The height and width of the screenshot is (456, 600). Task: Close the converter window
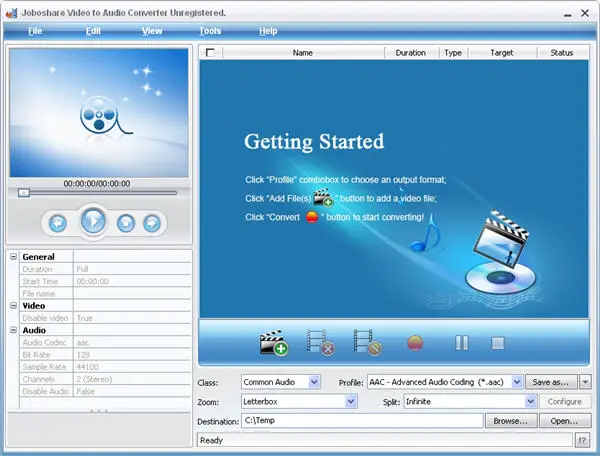(x=585, y=13)
